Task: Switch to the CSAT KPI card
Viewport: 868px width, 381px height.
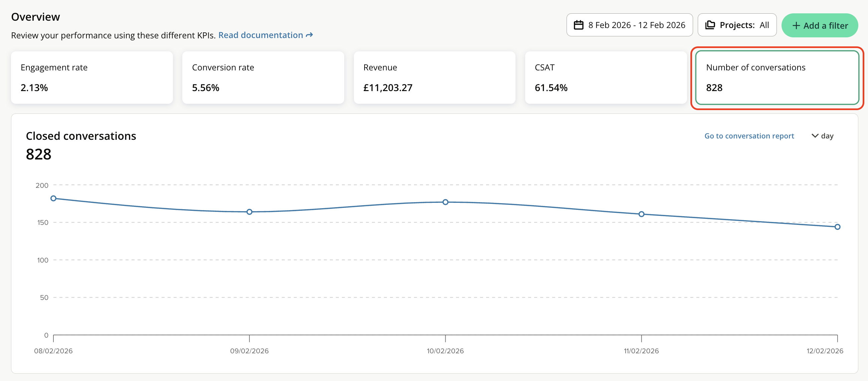Action: (x=606, y=77)
